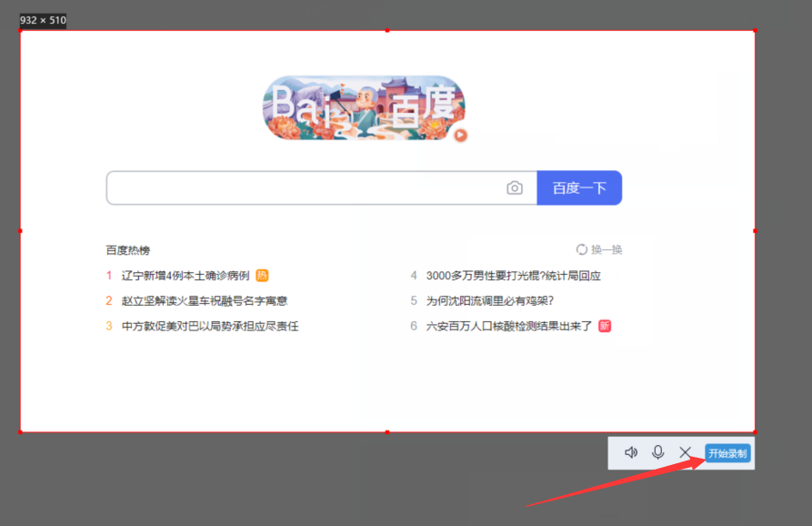Screen dimensions: 812x526
Task: Open the Baidu doodle logo
Action: tap(364, 109)
